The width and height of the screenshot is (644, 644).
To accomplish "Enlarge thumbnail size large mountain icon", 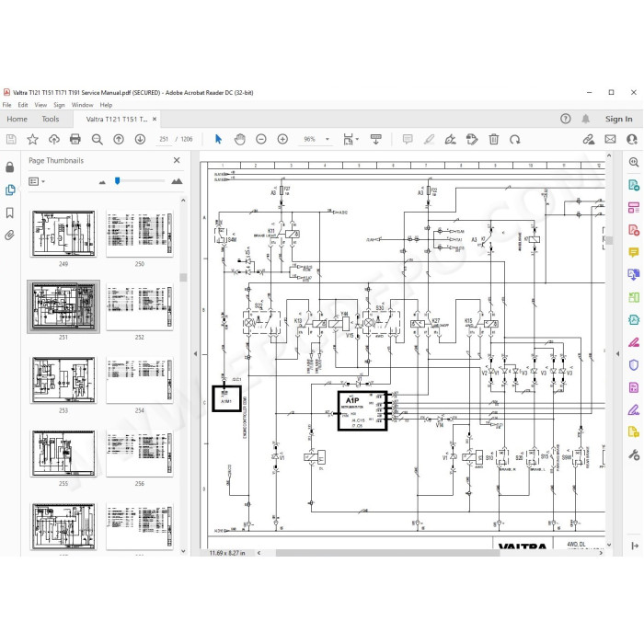I will click(177, 181).
